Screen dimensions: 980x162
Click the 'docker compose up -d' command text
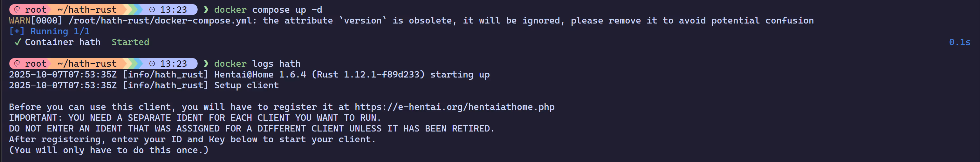[268, 10]
